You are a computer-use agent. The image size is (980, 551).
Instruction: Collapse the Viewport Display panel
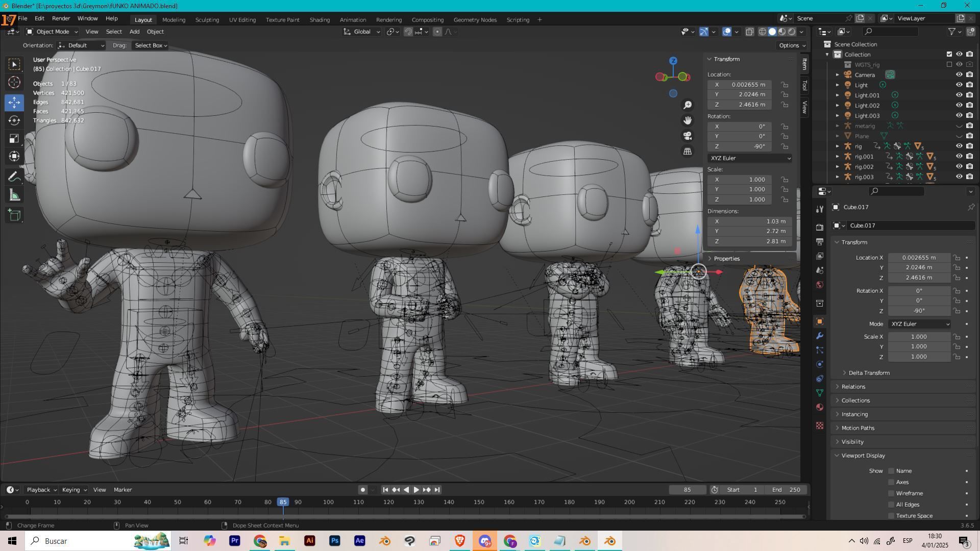tap(863, 456)
